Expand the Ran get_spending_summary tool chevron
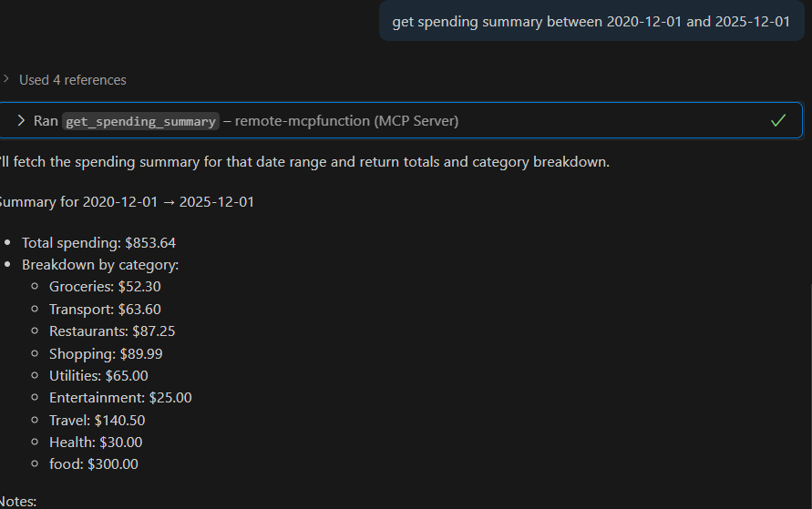Viewport: 812px width, 509px height. coord(21,120)
